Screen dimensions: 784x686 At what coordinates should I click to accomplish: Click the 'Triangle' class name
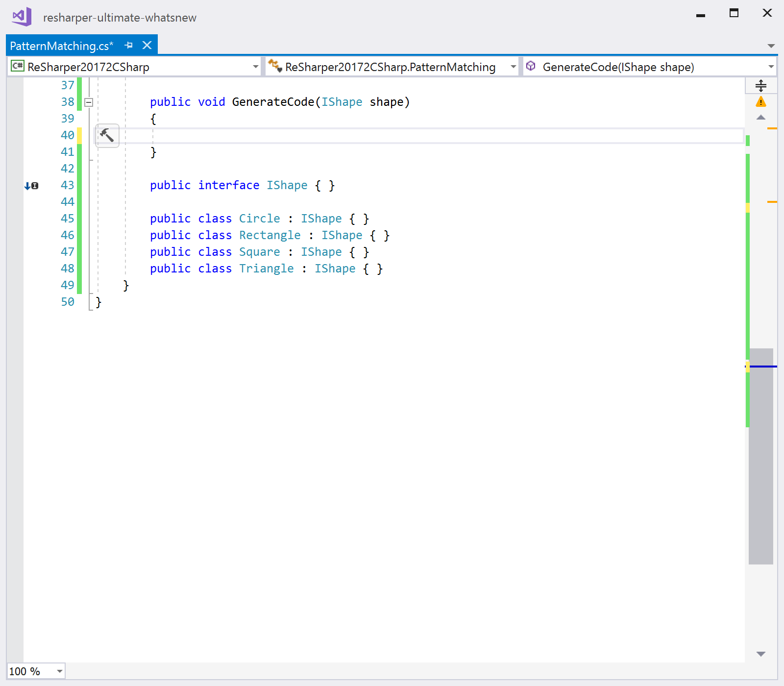pos(267,269)
